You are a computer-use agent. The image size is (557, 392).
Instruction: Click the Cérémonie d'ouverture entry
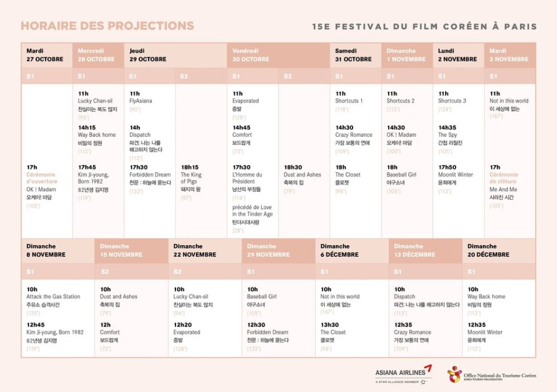point(41,178)
